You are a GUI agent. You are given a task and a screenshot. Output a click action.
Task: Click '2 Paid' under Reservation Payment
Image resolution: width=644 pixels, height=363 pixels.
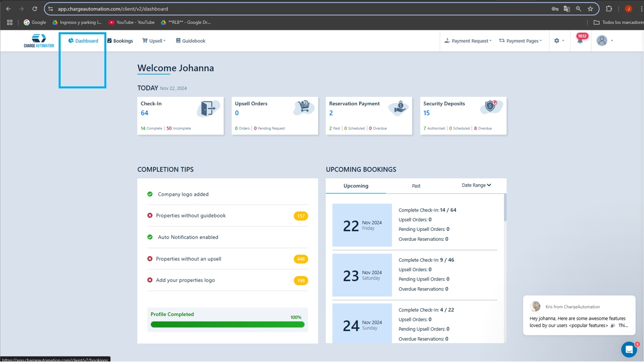[x=334, y=128]
